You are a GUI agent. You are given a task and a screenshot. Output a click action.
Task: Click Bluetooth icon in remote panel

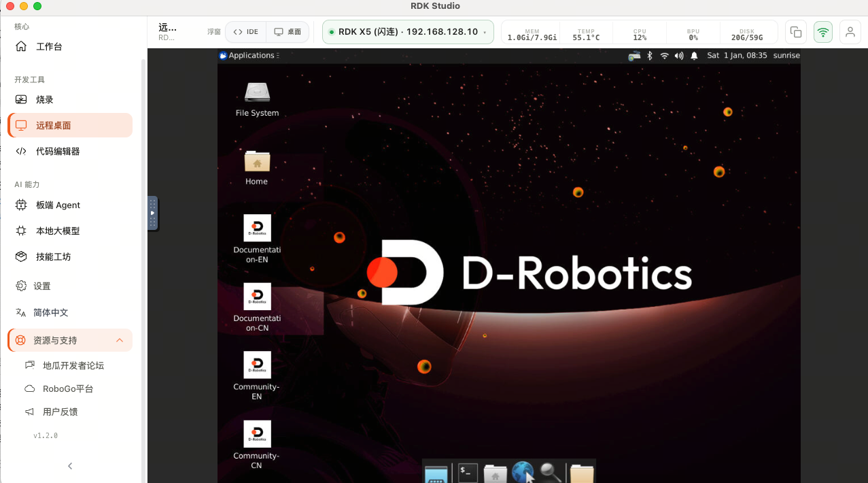[649, 56]
